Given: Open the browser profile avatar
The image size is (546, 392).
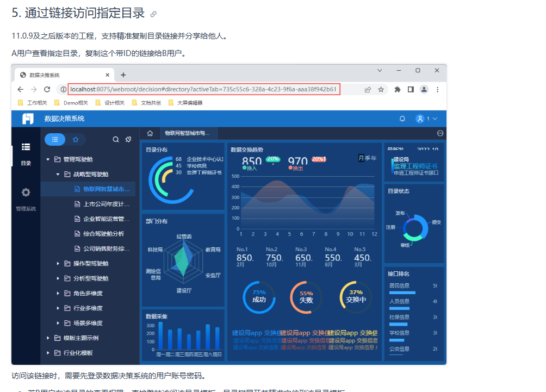Looking at the screenshot, I should 424,90.
